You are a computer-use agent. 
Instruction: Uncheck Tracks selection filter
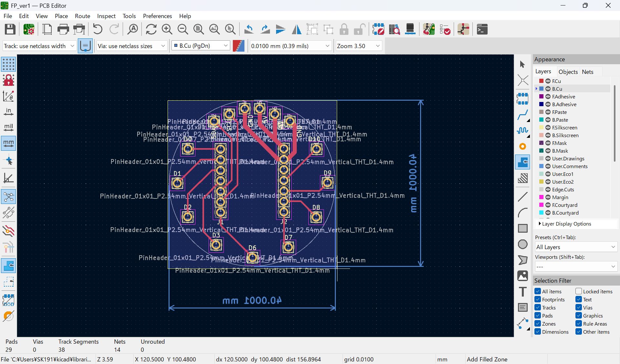pyautogui.click(x=538, y=308)
